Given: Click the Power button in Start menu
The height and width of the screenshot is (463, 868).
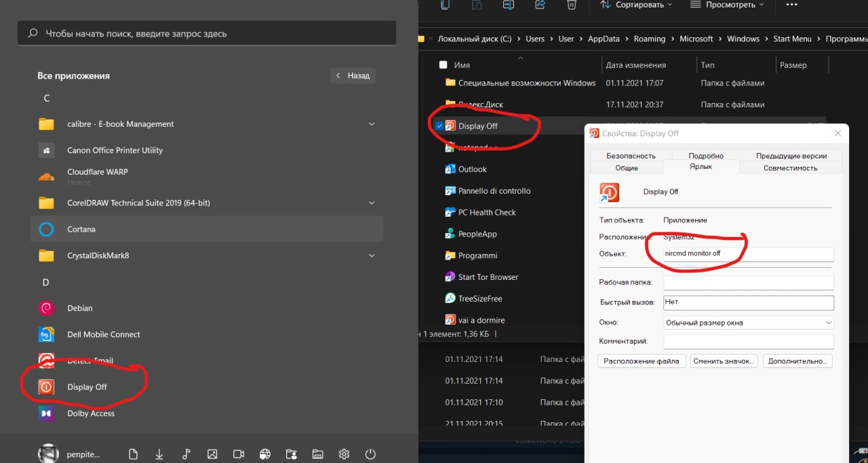Looking at the screenshot, I should point(370,454).
